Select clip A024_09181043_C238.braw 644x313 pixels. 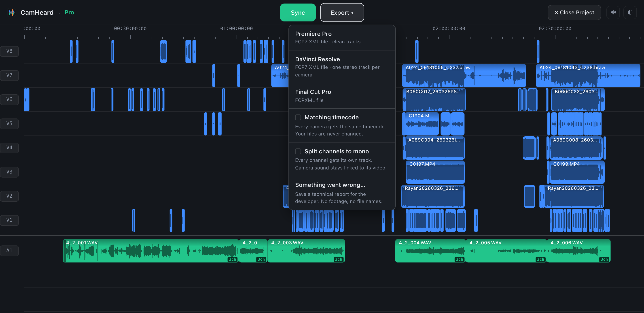[588, 76]
